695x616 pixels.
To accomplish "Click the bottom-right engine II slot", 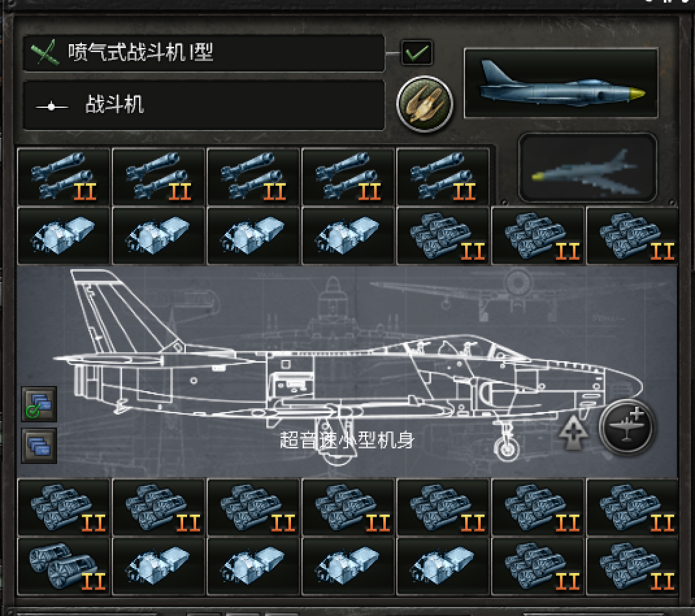I will pos(633,567).
